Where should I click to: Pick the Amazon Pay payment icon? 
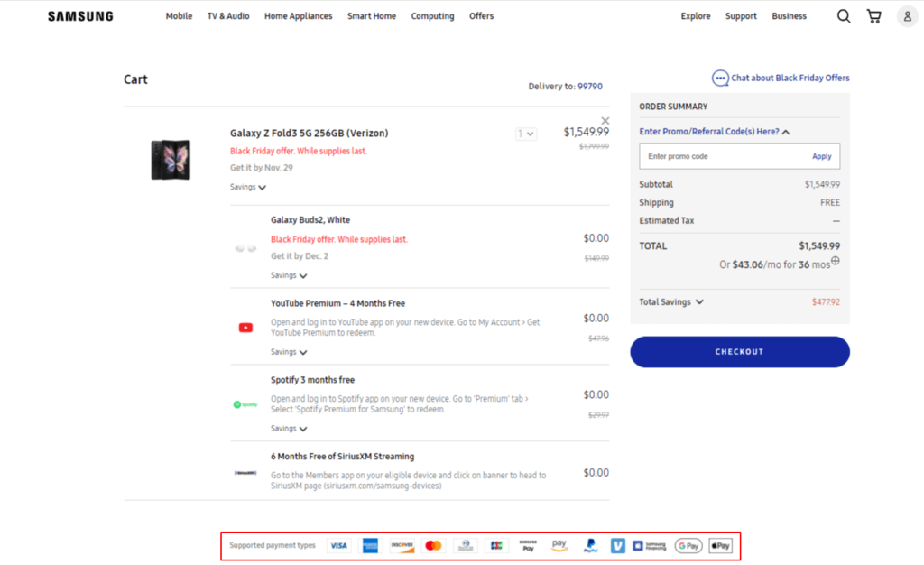coord(559,545)
